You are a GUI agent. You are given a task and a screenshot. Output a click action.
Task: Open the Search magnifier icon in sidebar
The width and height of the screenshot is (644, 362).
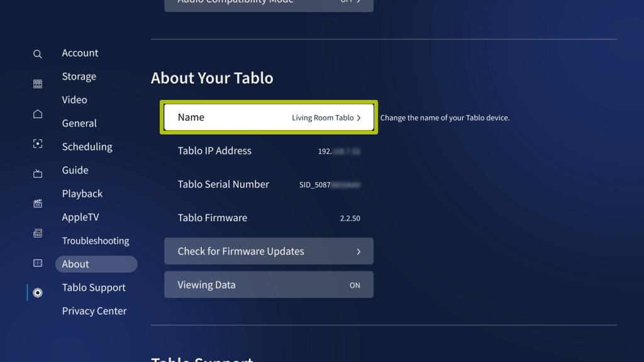point(37,54)
